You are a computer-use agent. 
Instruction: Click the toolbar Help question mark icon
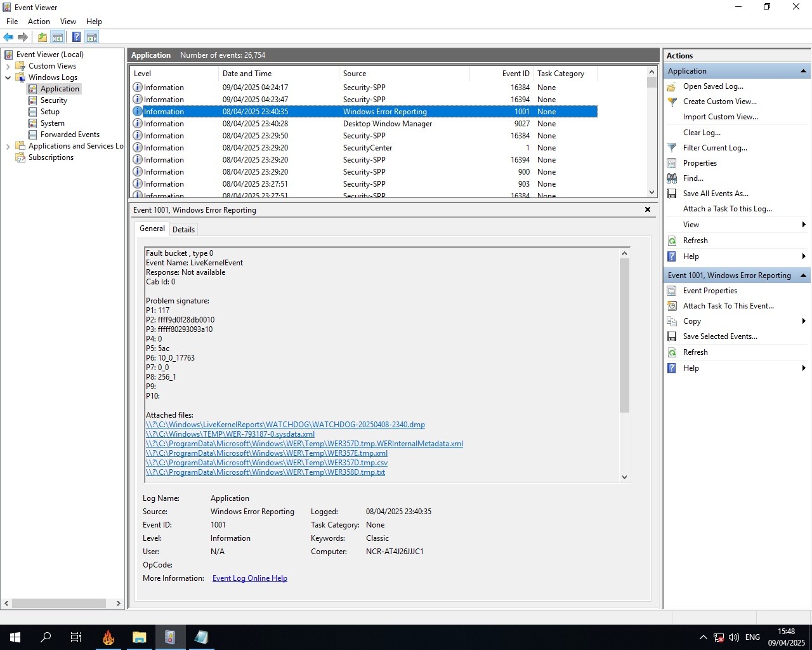[76, 37]
